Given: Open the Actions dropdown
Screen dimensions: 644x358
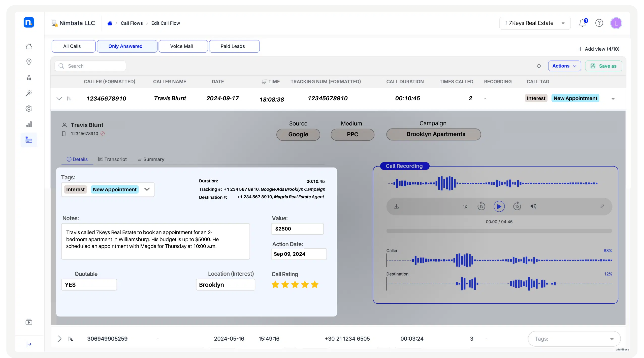Looking at the screenshot, I should (564, 66).
